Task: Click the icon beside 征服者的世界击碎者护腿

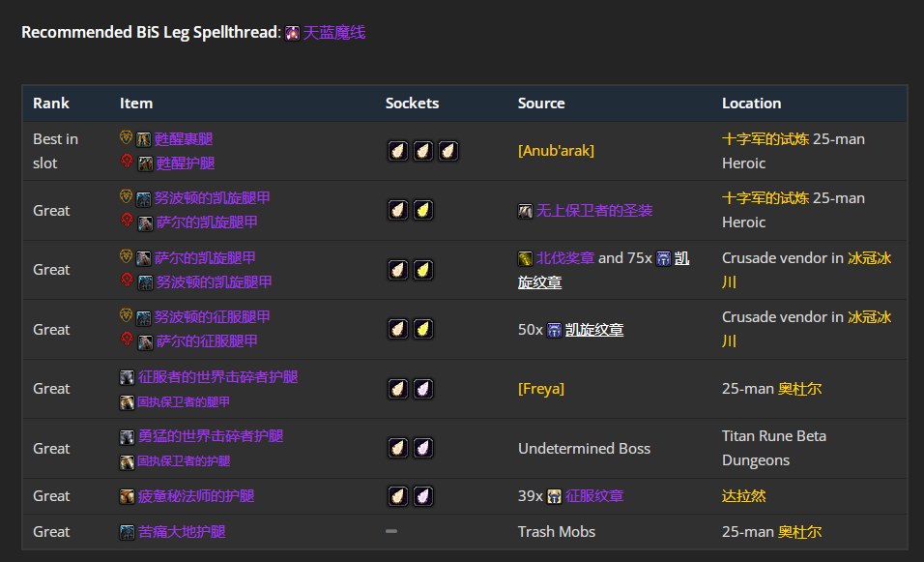Action: coord(127,377)
